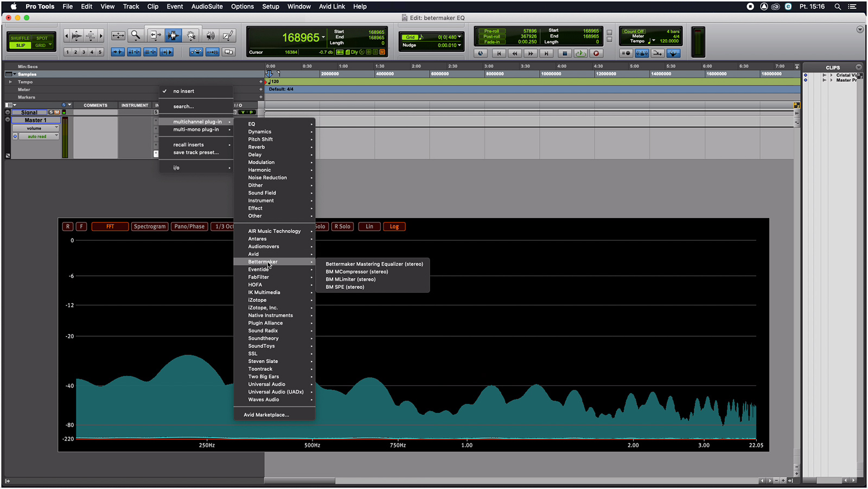The width and height of the screenshot is (868, 489).
Task: Select the Grabber hand tool
Action: [192, 36]
